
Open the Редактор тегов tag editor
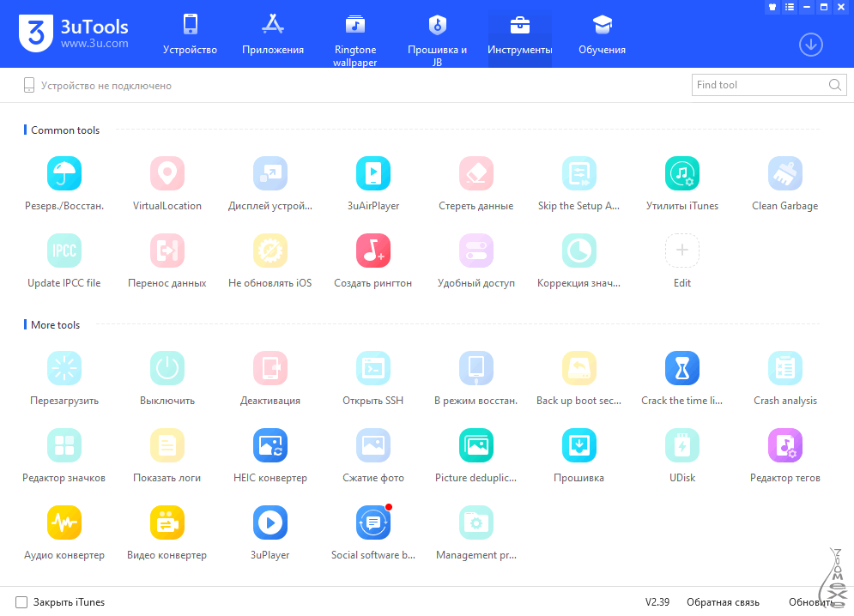(x=784, y=445)
